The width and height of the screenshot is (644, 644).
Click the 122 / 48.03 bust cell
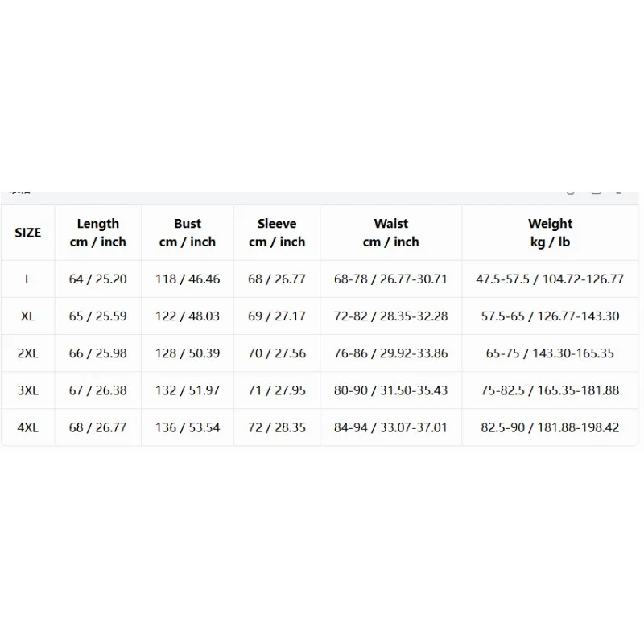pos(188,316)
